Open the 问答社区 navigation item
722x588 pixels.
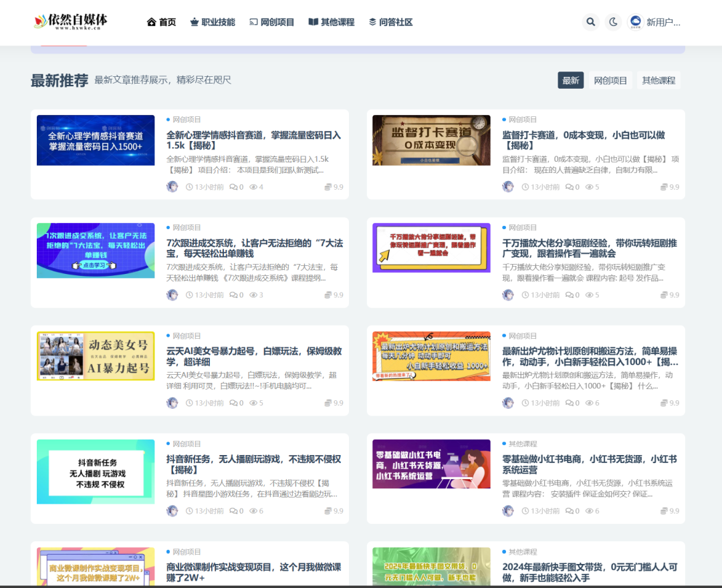pos(390,22)
